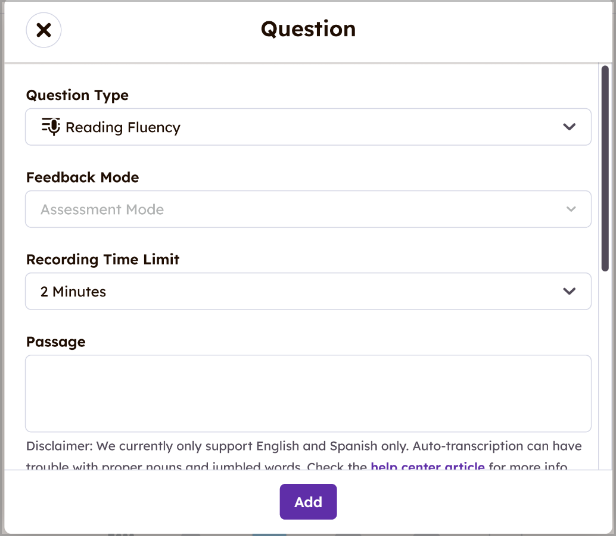Close the Question dialog with the X
The width and height of the screenshot is (616, 536).
(44, 30)
